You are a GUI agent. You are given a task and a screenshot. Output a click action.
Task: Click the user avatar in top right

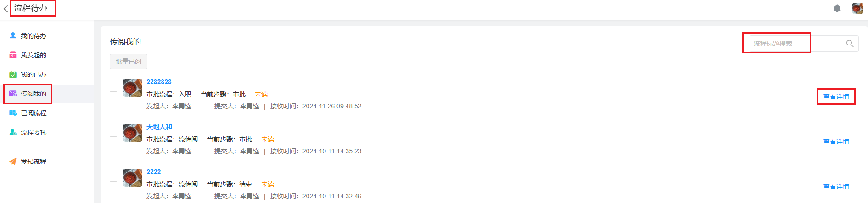(x=857, y=8)
